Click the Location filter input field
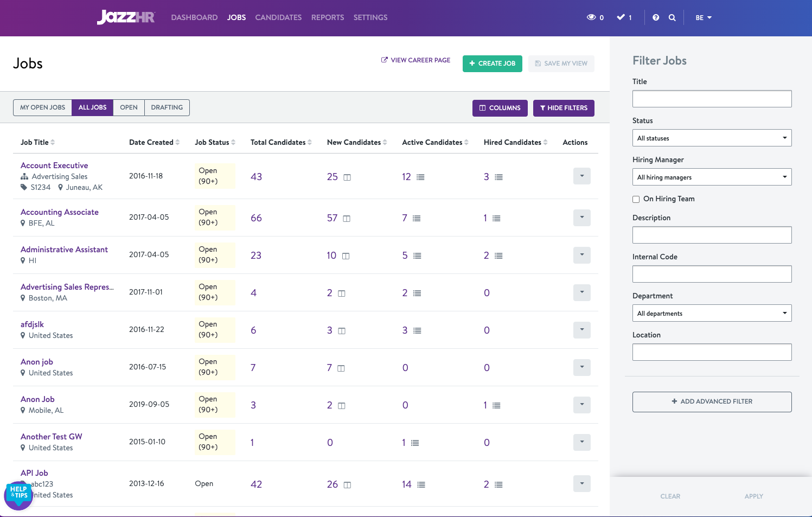 [712, 352]
